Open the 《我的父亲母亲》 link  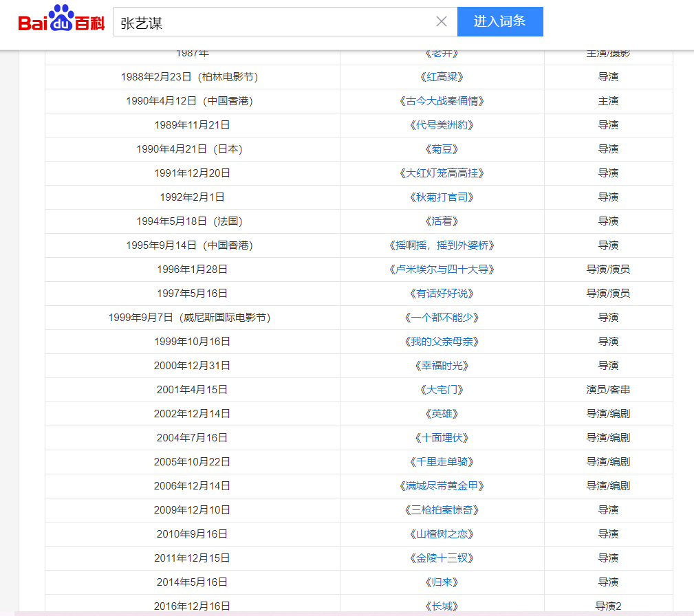pos(442,341)
